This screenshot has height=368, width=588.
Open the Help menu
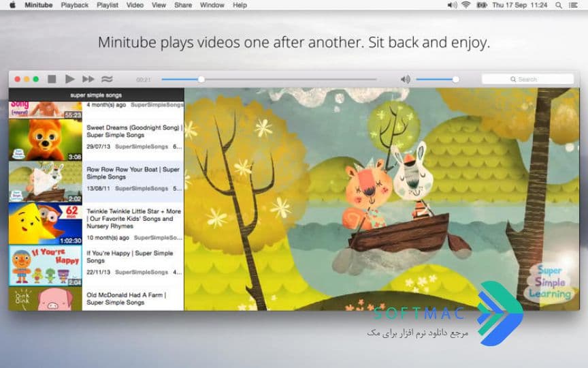pos(240,5)
